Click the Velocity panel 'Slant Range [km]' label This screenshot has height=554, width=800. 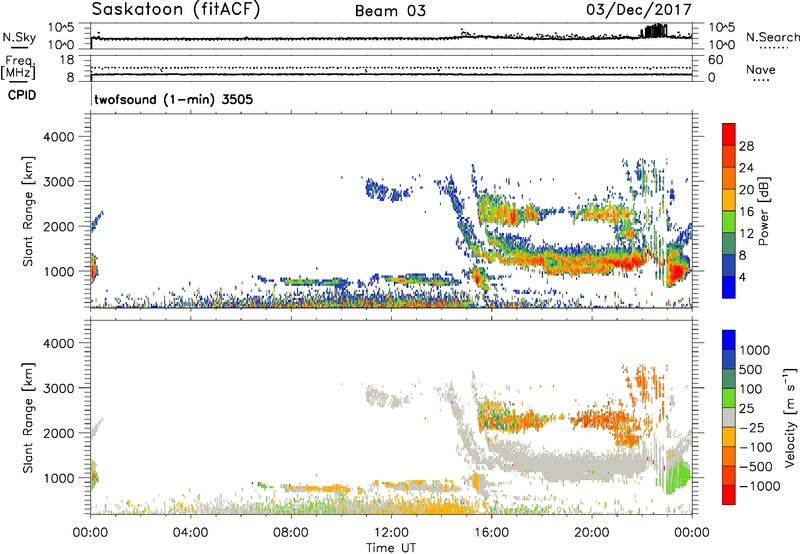tap(28, 418)
